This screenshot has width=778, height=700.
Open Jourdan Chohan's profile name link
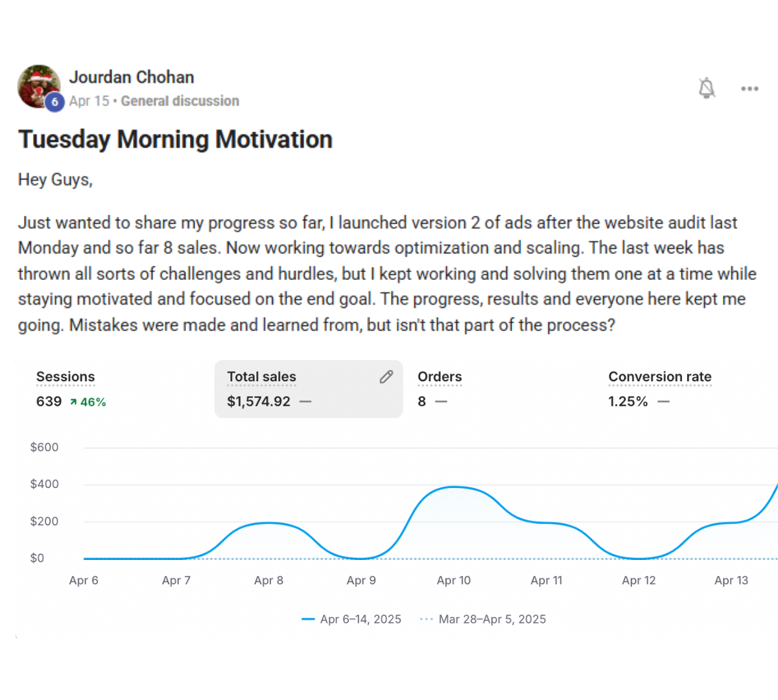[x=132, y=77]
